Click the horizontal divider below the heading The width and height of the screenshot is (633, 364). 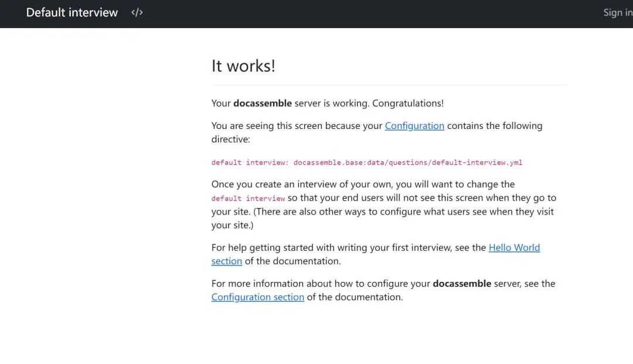[x=389, y=85]
